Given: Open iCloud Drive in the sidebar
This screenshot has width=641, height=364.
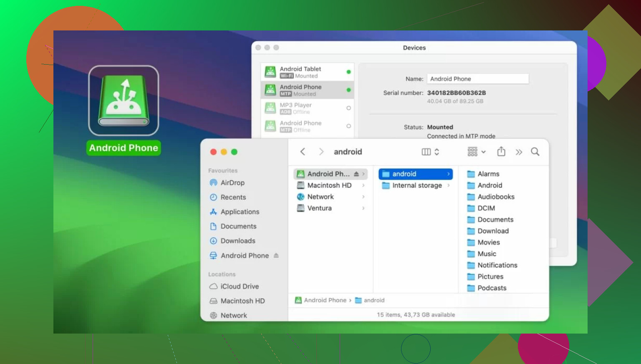Looking at the screenshot, I should coord(239,286).
